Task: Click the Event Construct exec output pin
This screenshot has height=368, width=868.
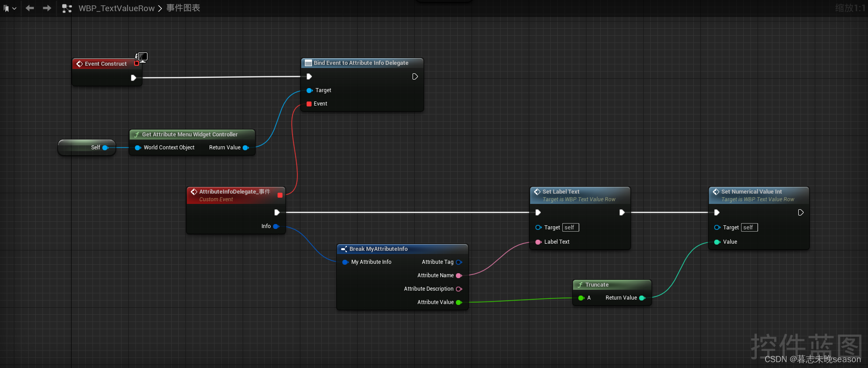Action: pyautogui.click(x=133, y=78)
